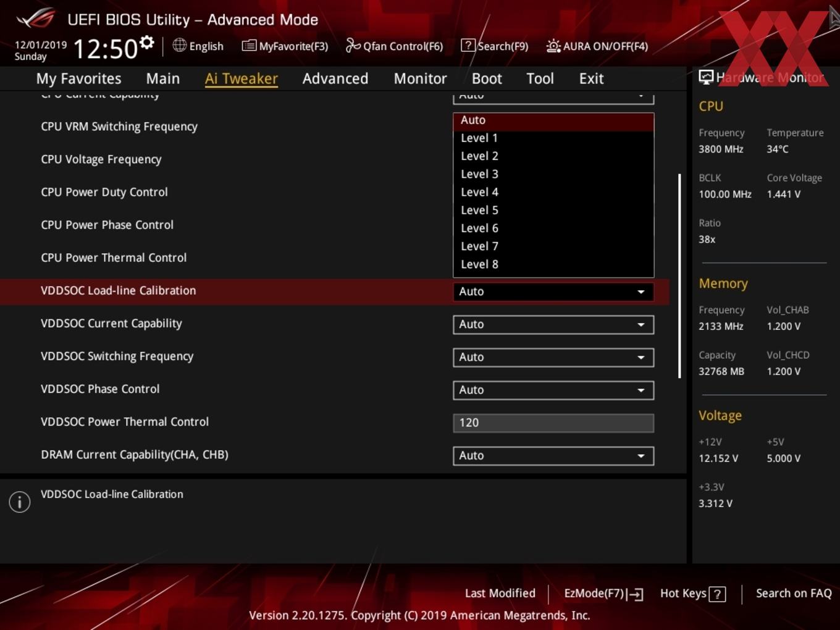Click the ROG logo icon
This screenshot has width=840, height=630.
[x=36, y=19]
